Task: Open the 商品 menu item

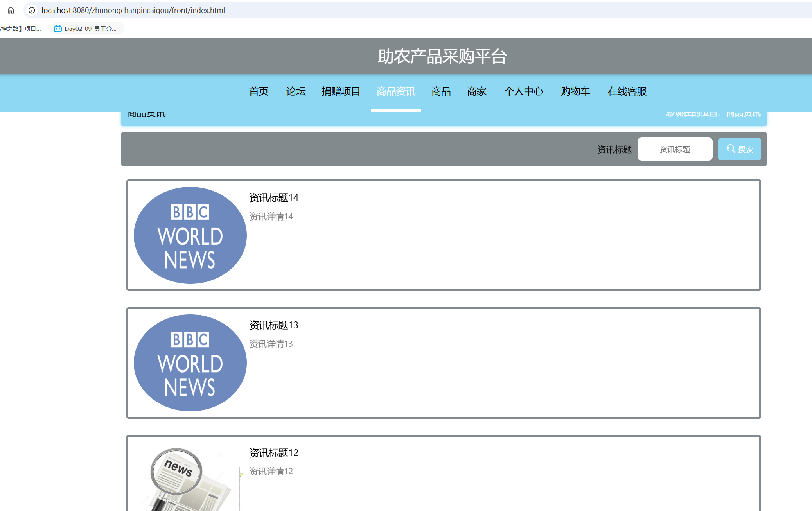Action: pos(441,91)
